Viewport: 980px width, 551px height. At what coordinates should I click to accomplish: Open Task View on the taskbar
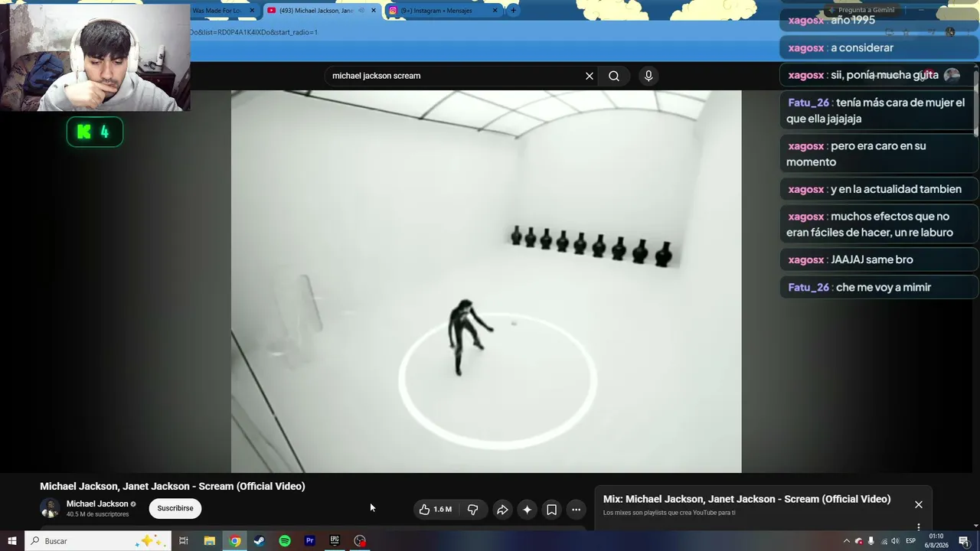(x=184, y=541)
